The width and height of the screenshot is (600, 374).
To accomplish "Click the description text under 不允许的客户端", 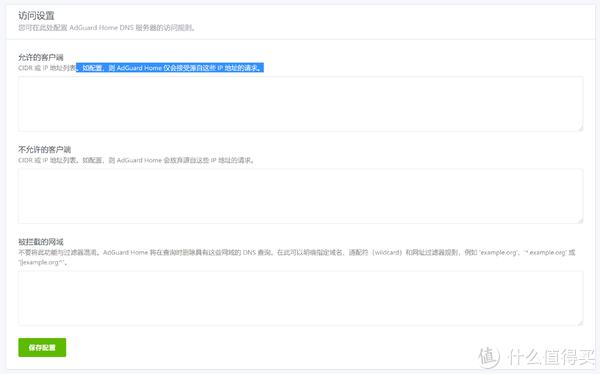I will pyautogui.click(x=137, y=160).
